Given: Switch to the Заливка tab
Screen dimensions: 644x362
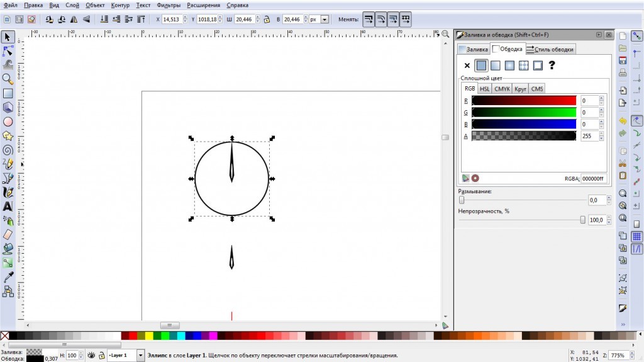Looking at the screenshot, I should pyautogui.click(x=474, y=49).
